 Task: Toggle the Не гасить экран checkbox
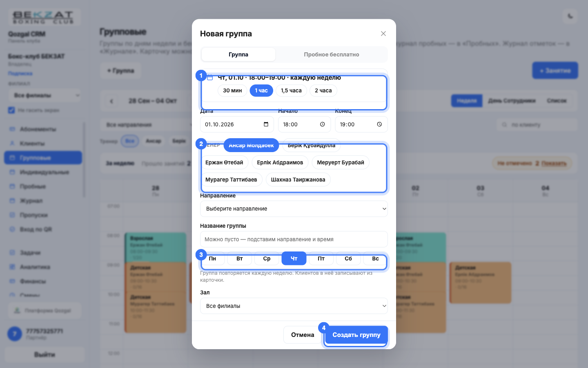point(11,110)
